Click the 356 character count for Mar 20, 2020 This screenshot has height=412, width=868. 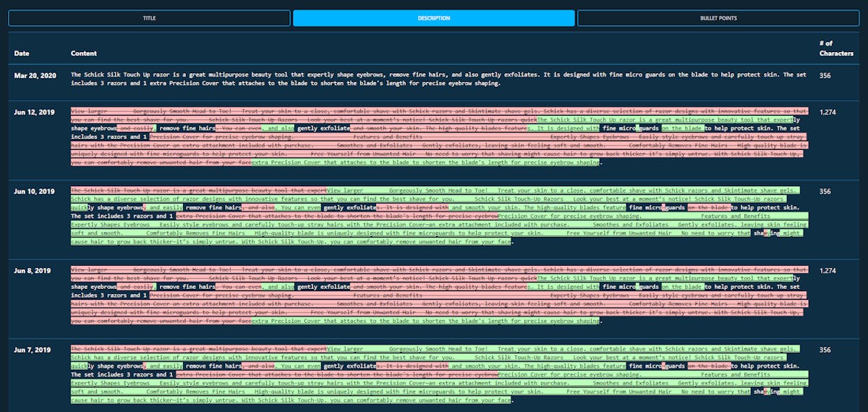tap(825, 75)
